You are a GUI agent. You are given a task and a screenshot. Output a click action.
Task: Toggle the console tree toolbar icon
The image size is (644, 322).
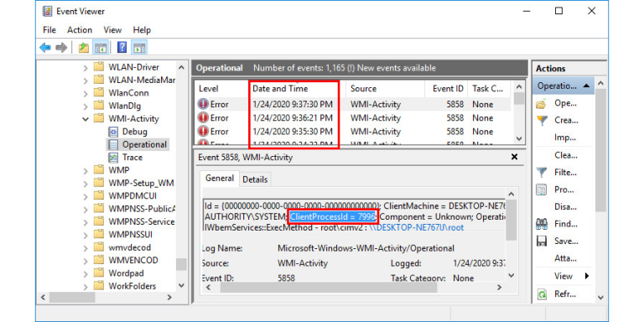tap(101, 48)
